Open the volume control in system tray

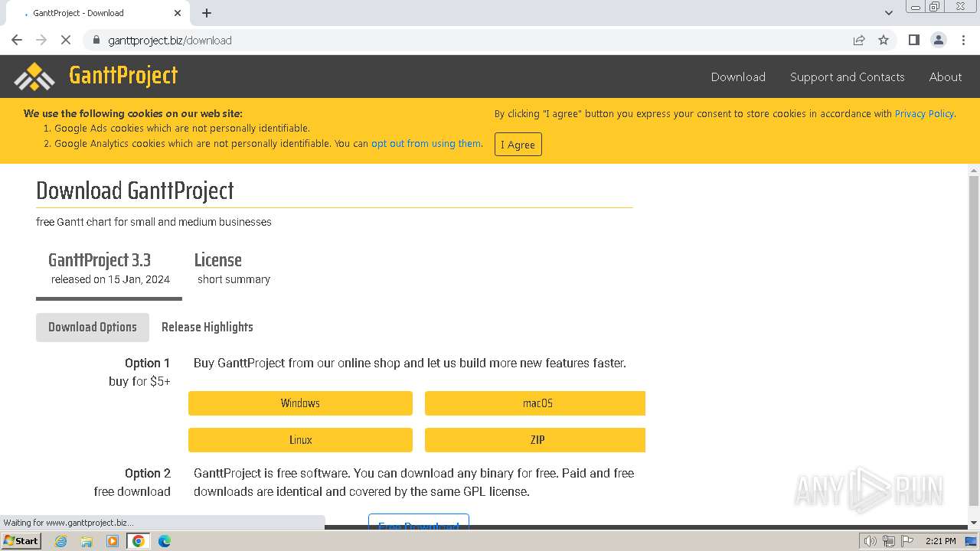coord(871,541)
